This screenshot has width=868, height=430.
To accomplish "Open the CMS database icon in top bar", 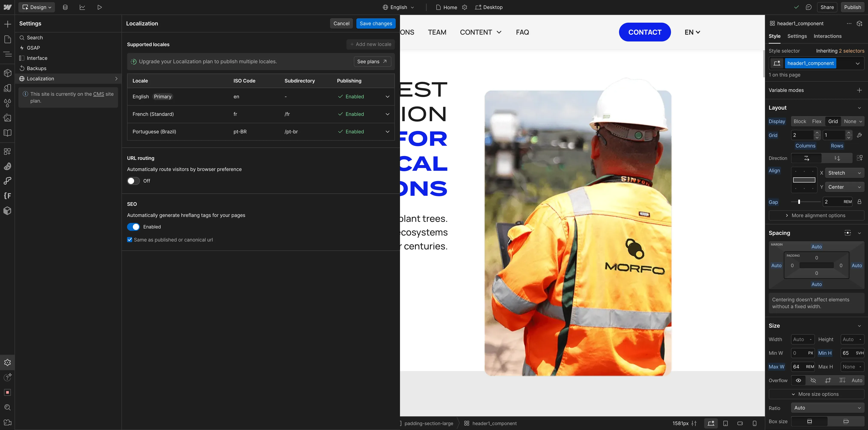I will (65, 7).
